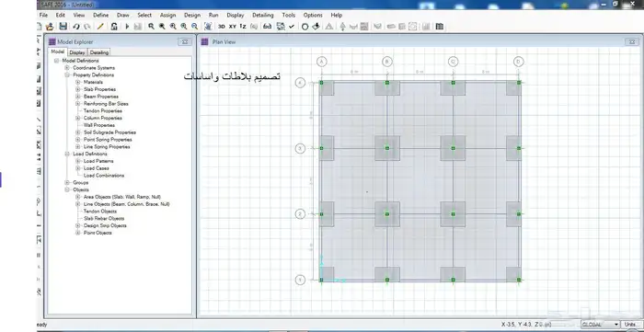Expand the Slab Properties node

77,89
